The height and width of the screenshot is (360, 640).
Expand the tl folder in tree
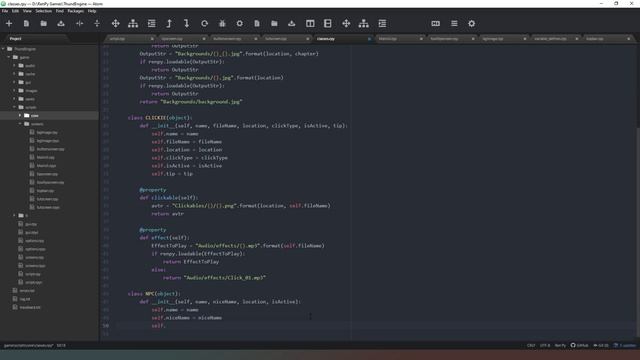tap(14, 216)
